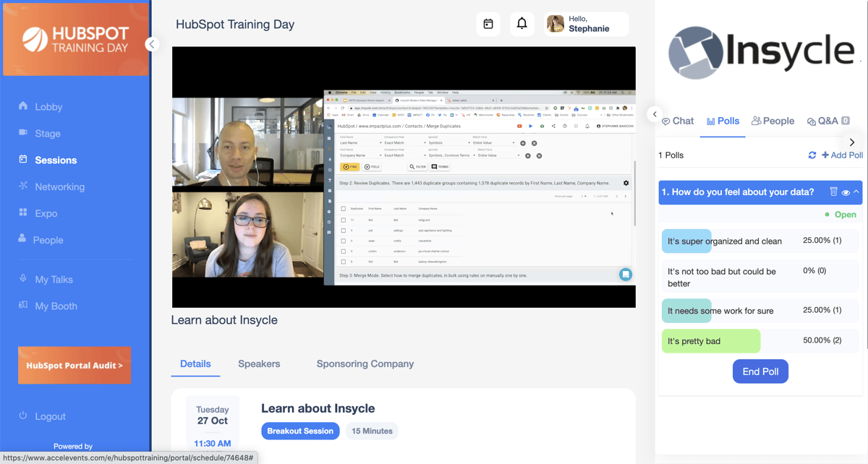Click blue play icon in Insycle toolbar

[x=530, y=126]
